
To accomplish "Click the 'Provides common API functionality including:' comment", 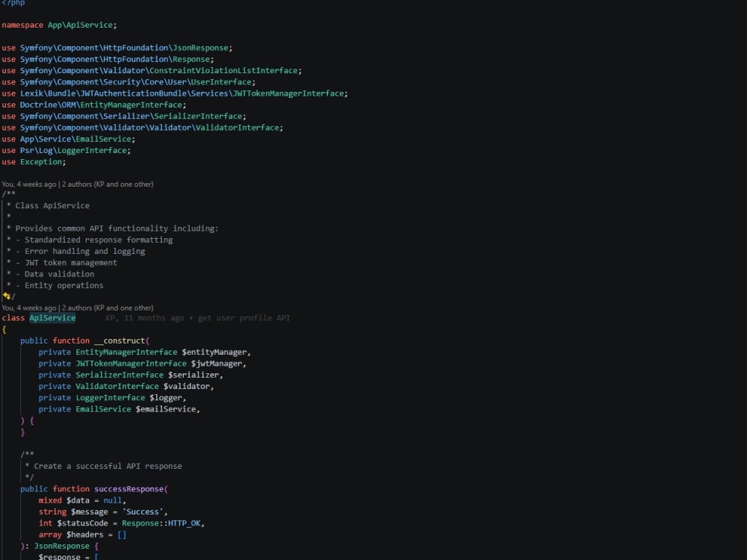I will click(x=117, y=228).
